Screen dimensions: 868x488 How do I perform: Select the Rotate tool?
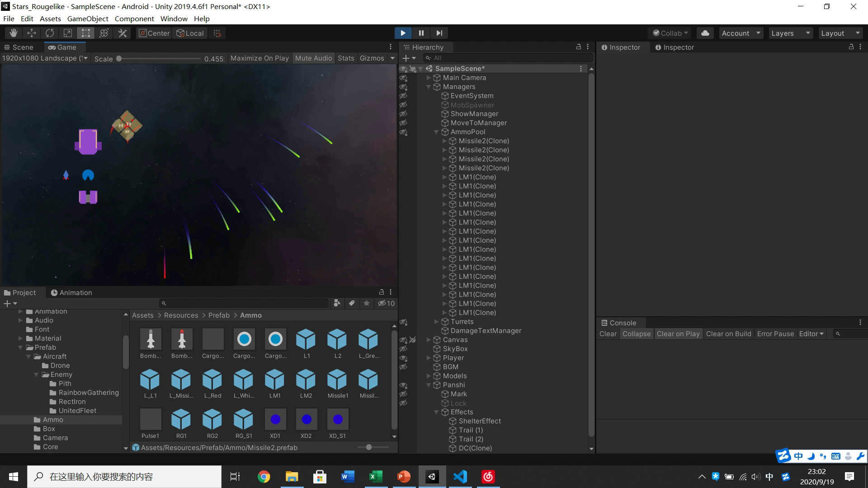click(50, 33)
